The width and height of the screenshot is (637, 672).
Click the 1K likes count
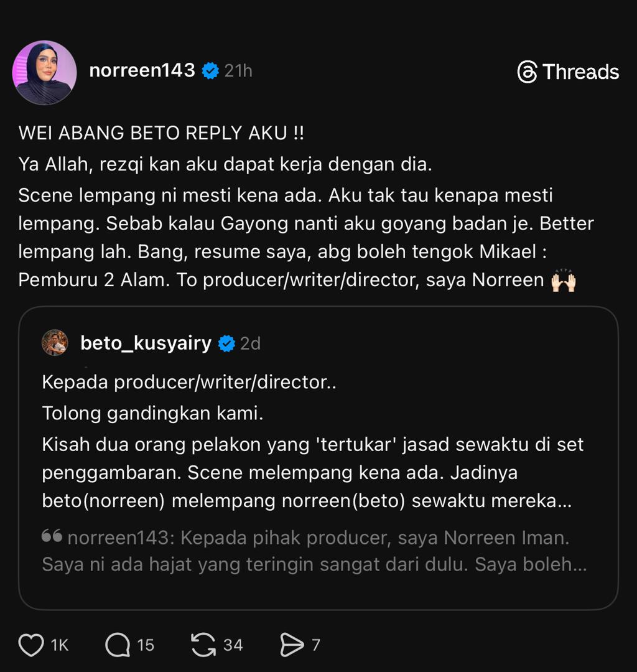coord(60,645)
